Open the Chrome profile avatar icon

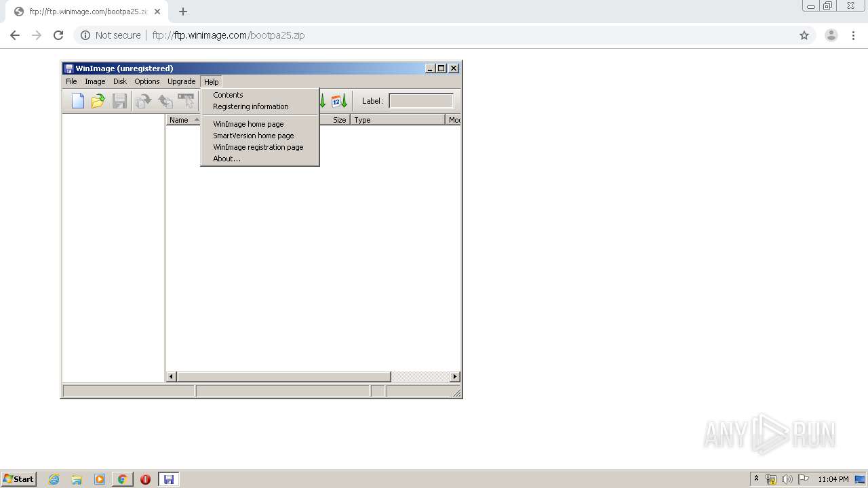coord(831,35)
